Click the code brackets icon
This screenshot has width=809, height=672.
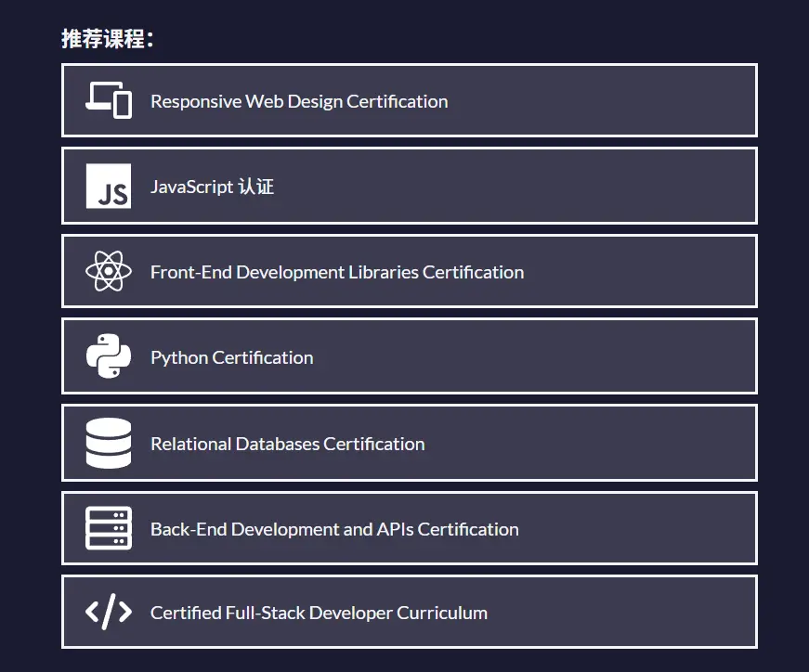pyautogui.click(x=109, y=613)
